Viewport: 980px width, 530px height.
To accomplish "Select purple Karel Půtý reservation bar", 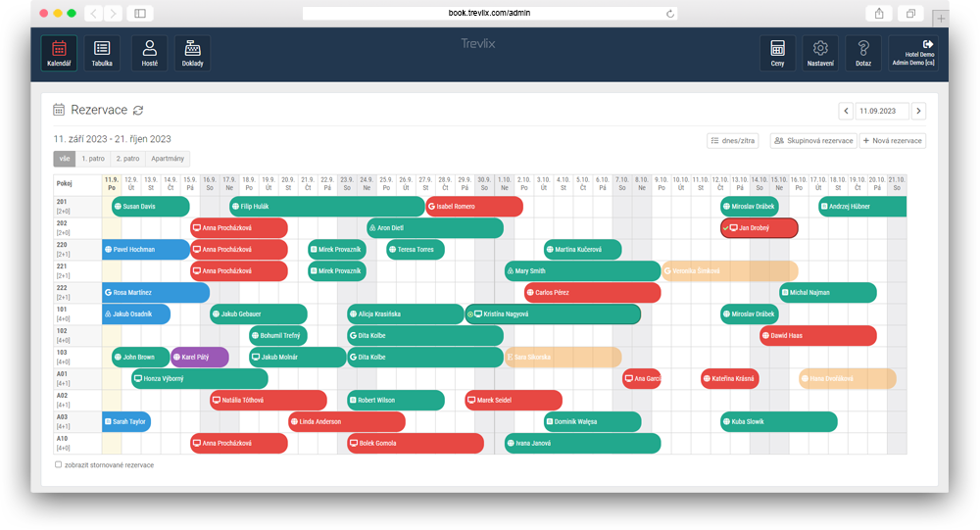I will click(200, 358).
